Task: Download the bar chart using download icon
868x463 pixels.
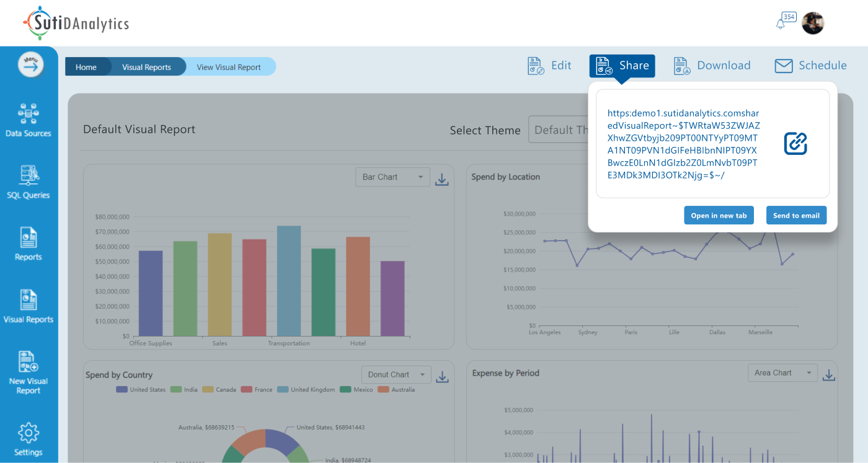Action: (x=441, y=180)
